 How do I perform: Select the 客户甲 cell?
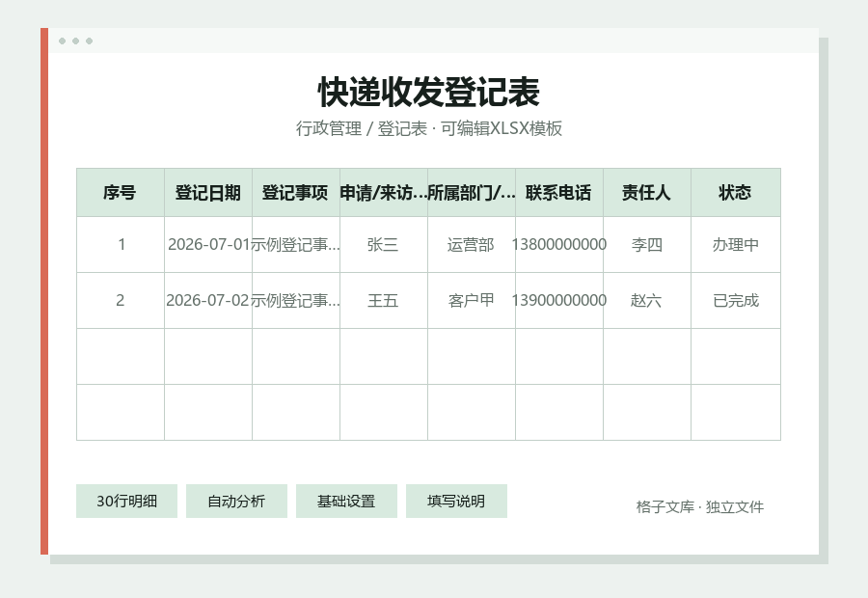pos(471,301)
